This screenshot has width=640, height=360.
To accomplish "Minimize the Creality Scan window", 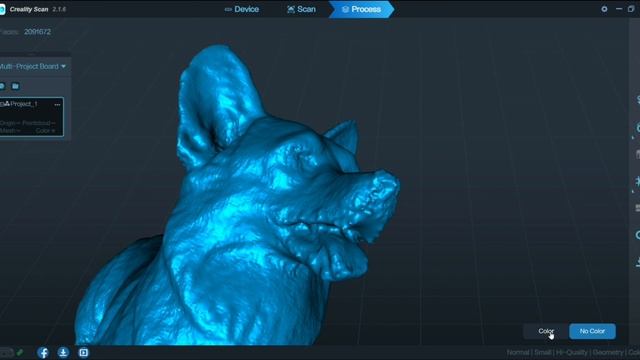I will coord(619,9).
